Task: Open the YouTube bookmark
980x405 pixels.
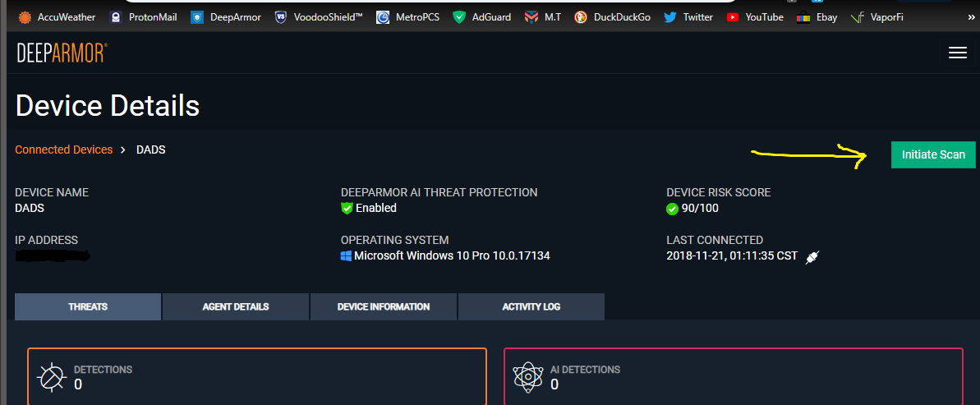Action: tap(755, 17)
